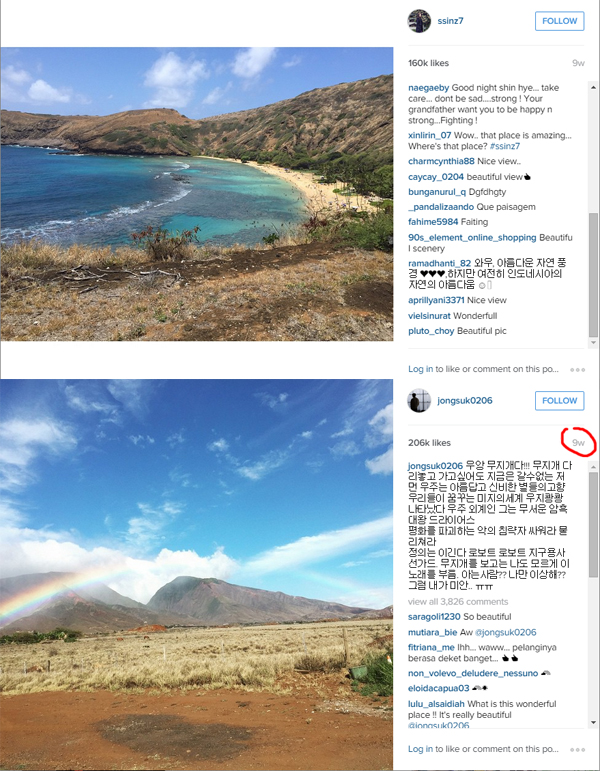Click down arrow of first comments scrollbar
Screen dimensions: 600x771
click(x=593, y=342)
